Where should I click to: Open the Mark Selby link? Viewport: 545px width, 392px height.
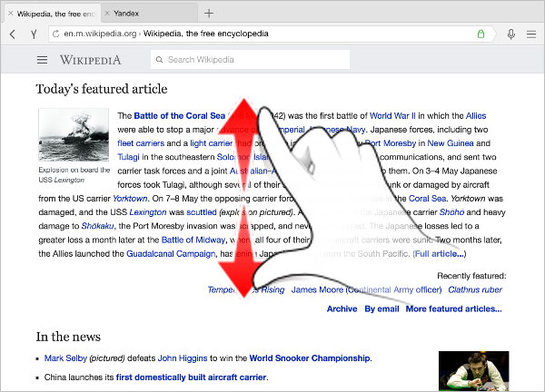65,358
